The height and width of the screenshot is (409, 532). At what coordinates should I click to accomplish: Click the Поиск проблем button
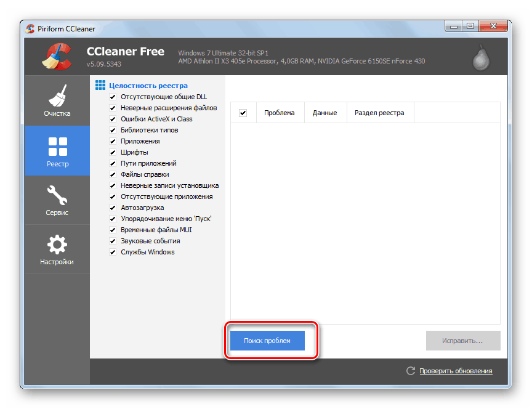click(x=267, y=341)
